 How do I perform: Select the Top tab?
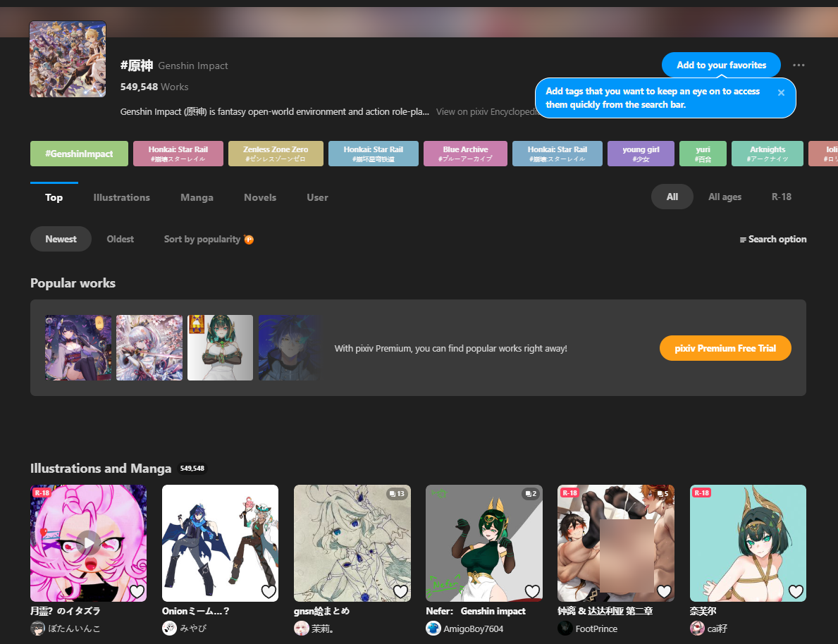[x=54, y=198]
